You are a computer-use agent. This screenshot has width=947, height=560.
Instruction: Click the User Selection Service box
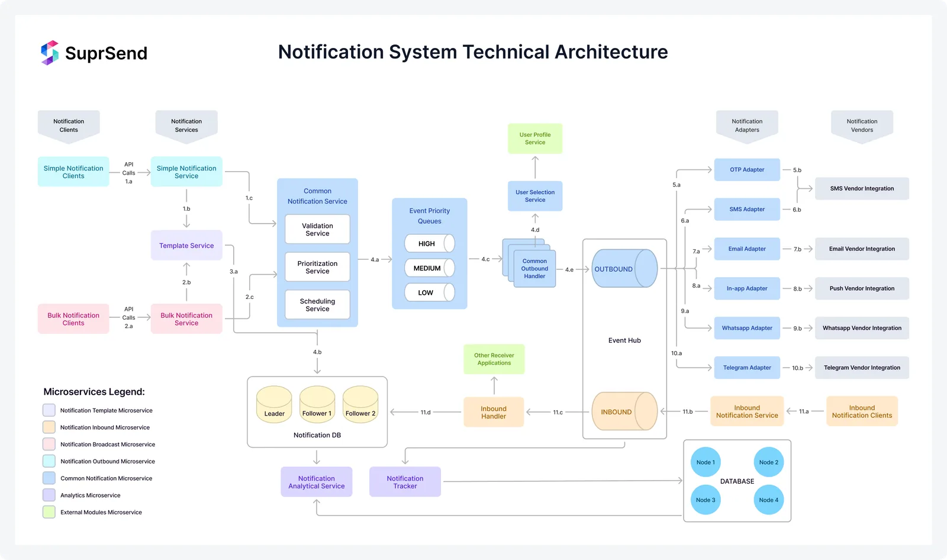coord(535,196)
